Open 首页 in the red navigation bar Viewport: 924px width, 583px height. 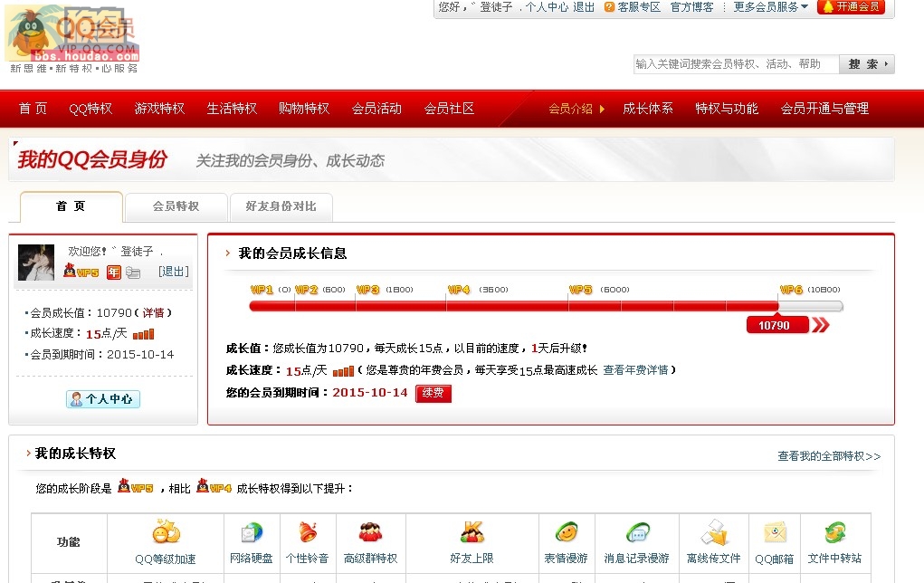click(x=33, y=109)
